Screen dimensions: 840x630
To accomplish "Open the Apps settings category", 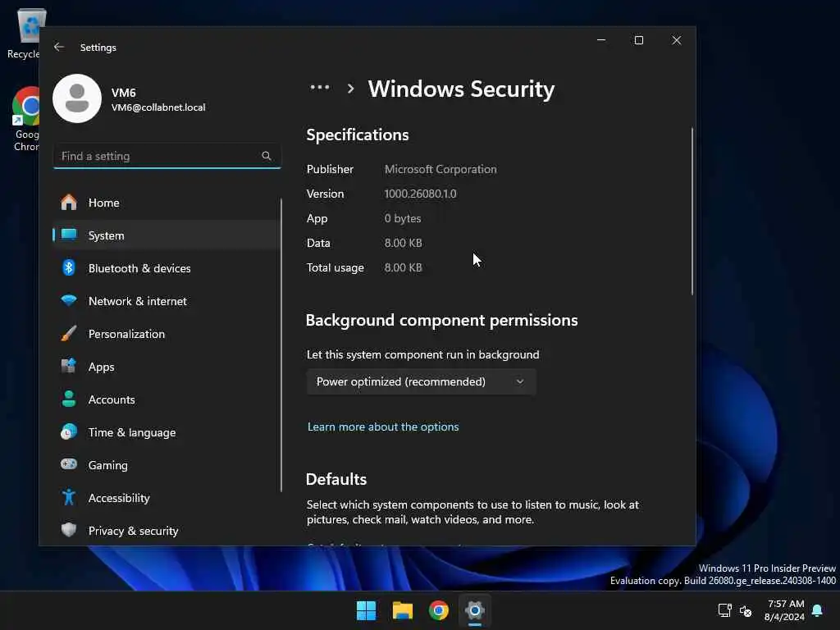I will (167, 367).
